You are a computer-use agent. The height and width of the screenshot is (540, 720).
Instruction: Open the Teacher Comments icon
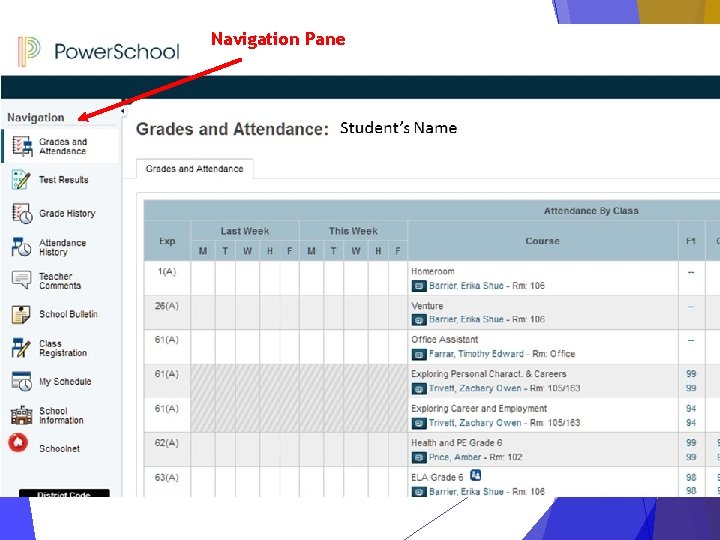click(x=21, y=280)
